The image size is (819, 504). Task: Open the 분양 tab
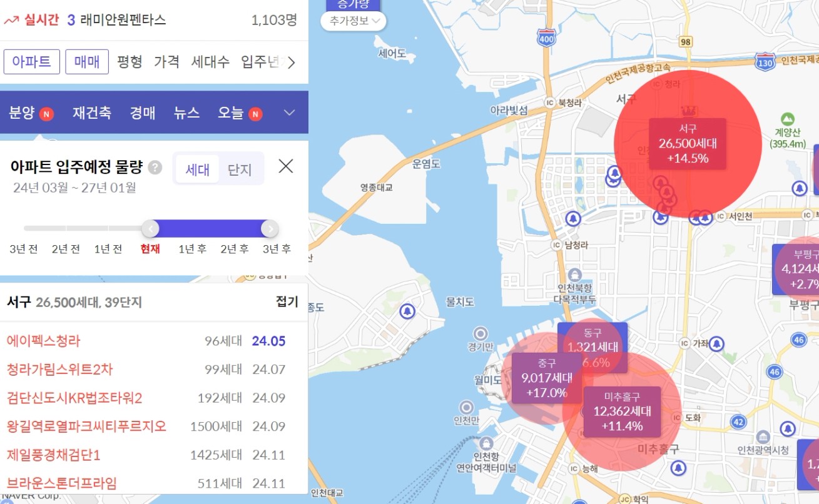click(22, 113)
